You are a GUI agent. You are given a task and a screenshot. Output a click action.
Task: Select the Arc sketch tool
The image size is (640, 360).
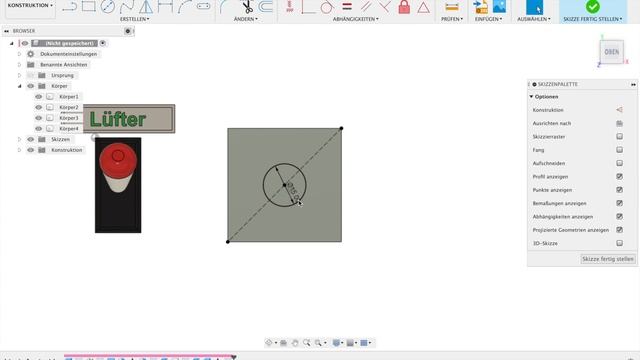click(184, 7)
